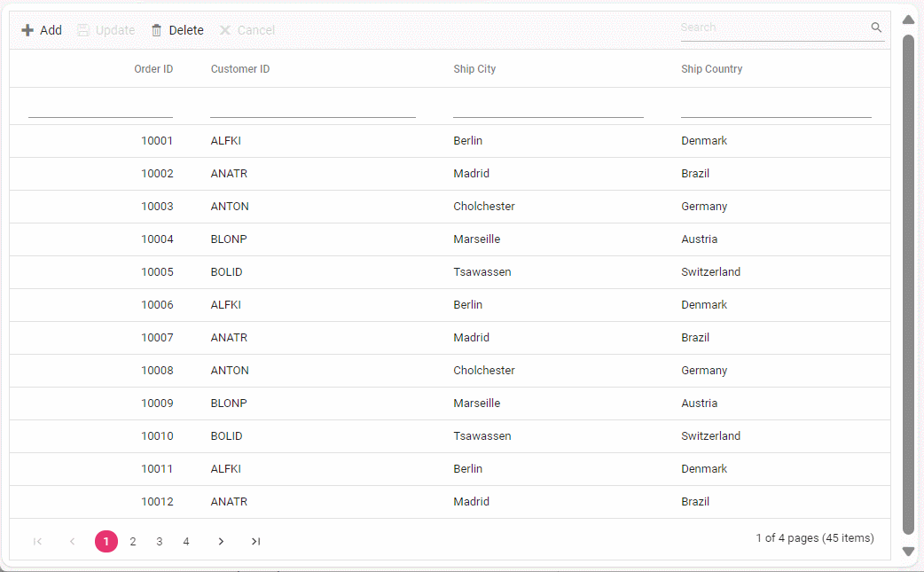Click the Order ID filter field
Viewport: 924px width, 572px height.
pyautogui.click(x=100, y=107)
